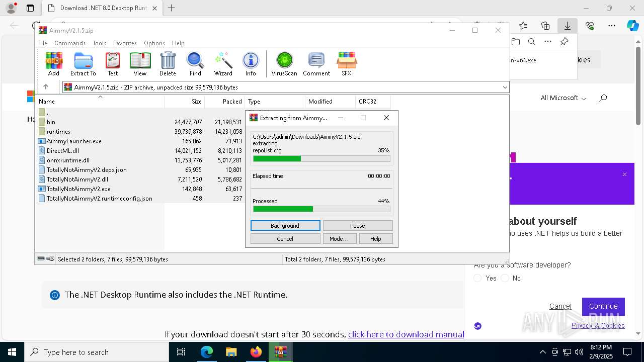Screen dimensions: 644x362
Task: Select the bin folder row
Action: click(x=140, y=122)
